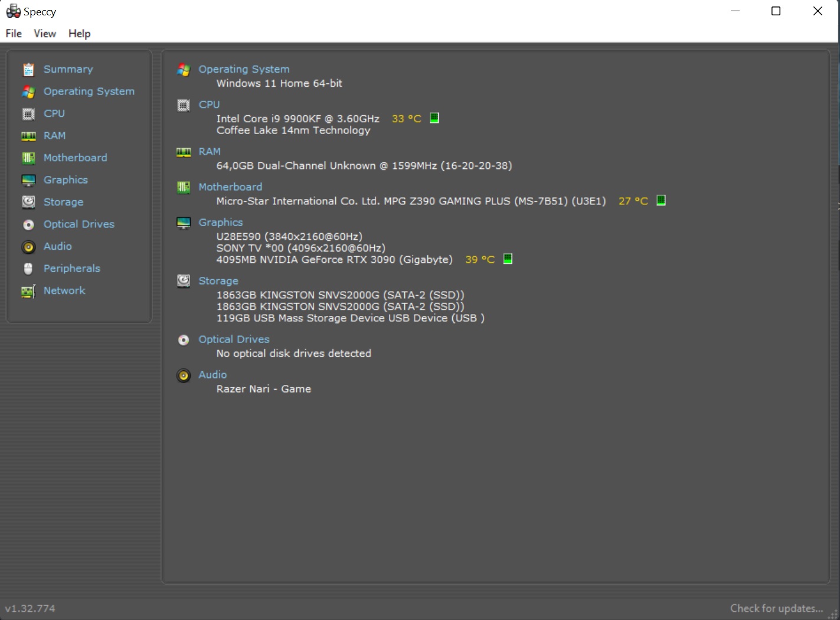Show Motherboard details from the sidebar
Screen dimensions: 840x620
click(x=76, y=158)
